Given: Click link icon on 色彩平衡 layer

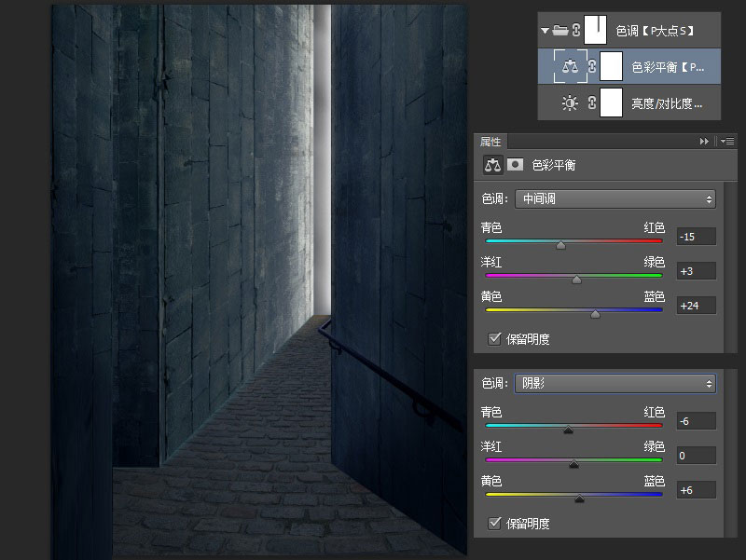Looking at the screenshot, I should click(592, 66).
